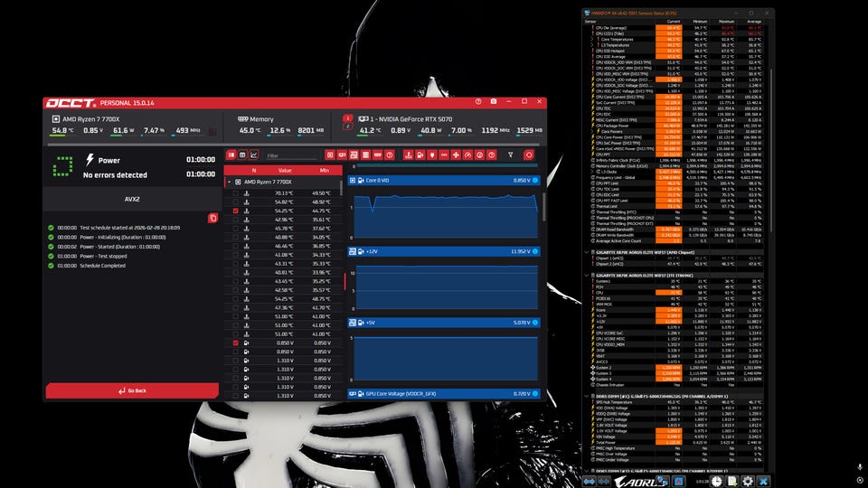Filter sensors by power plug icon
Screen dimensions: 868x488
[432, 155]
